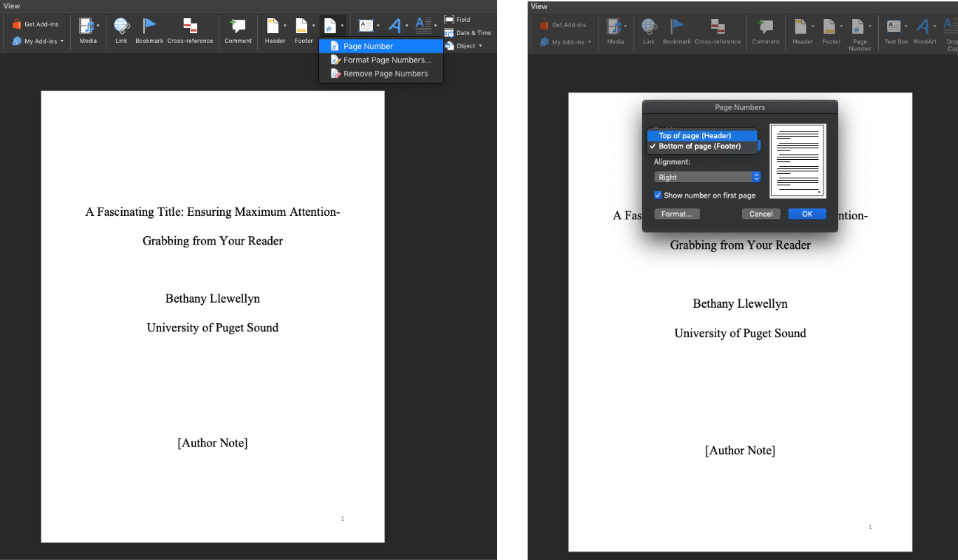Click Text Box icon in right screenshot
Screen dimensions: 958x560
(x=894, y=27)
